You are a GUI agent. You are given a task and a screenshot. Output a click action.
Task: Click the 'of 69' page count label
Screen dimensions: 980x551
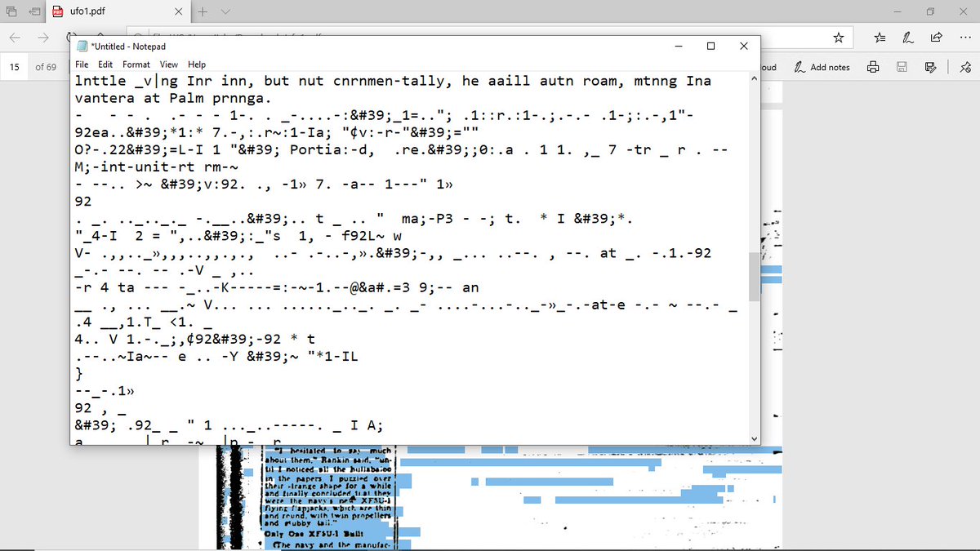coord(46,67)
